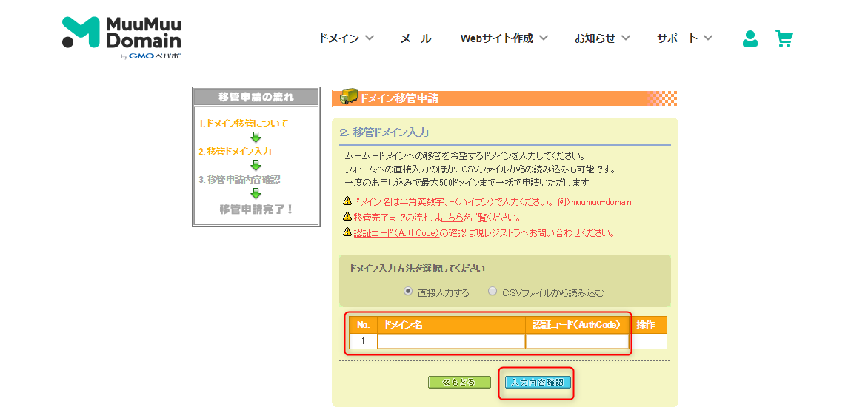Click the 認証コード(AuthCode) input field

577,341
